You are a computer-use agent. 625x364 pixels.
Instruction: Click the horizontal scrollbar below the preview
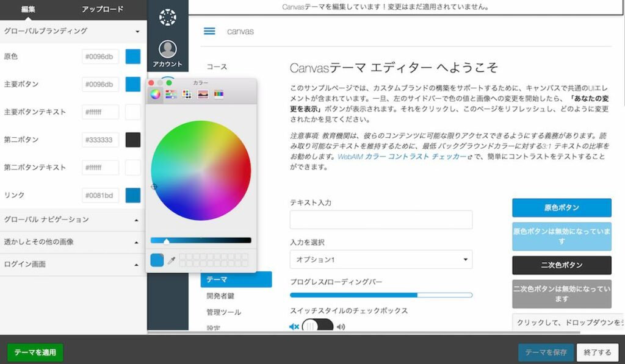click(364, 332)
